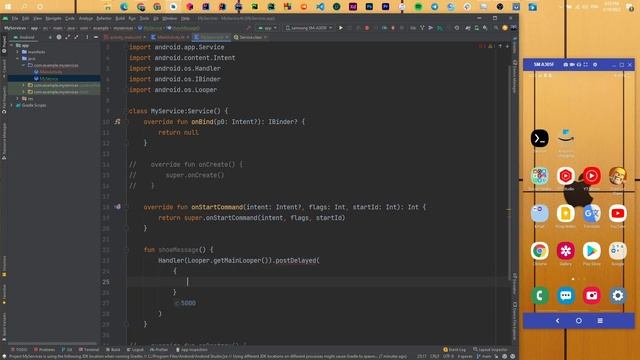640x360 pixels.
Task: Tap the phone Recents navigation button
Action: coord(600,321)
